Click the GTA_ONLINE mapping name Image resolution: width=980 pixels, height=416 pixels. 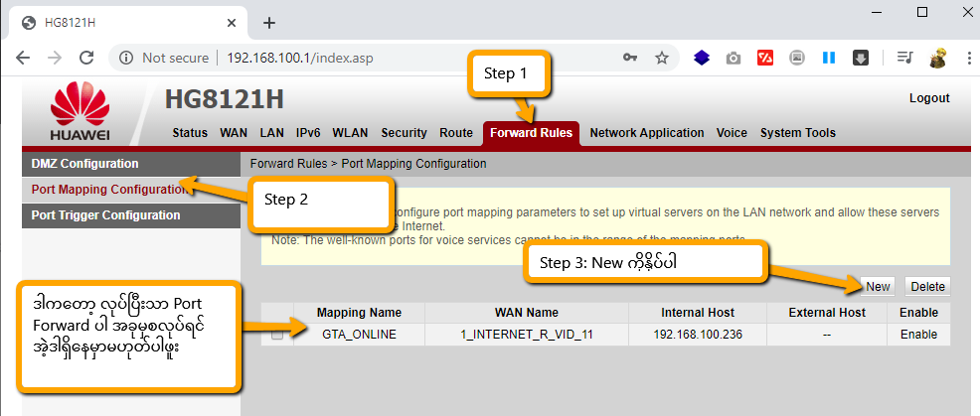coord(360,335)
